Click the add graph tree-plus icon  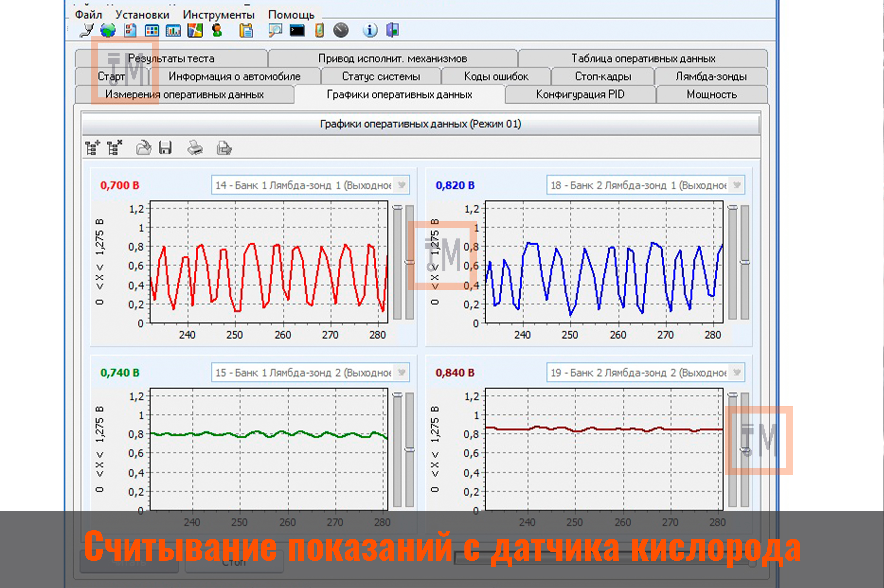pyautogui.click(x=92, y=148)
